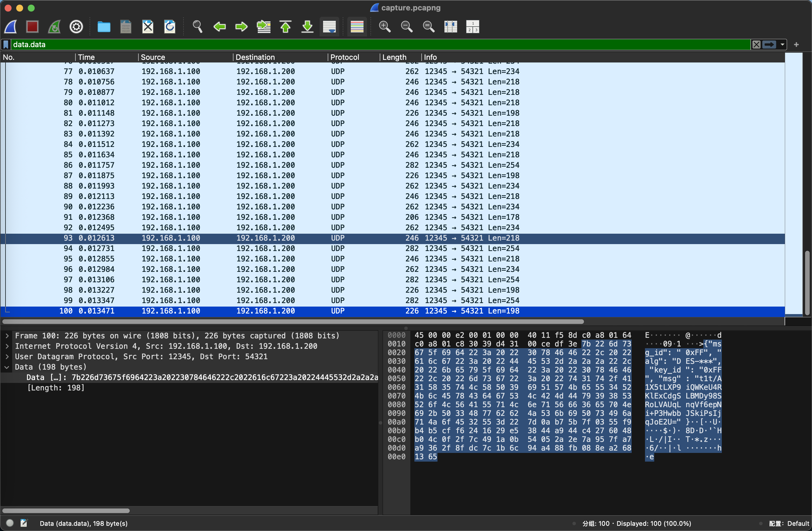
Task: Select packet 91 with Len=178
Action: click(392, 217)
